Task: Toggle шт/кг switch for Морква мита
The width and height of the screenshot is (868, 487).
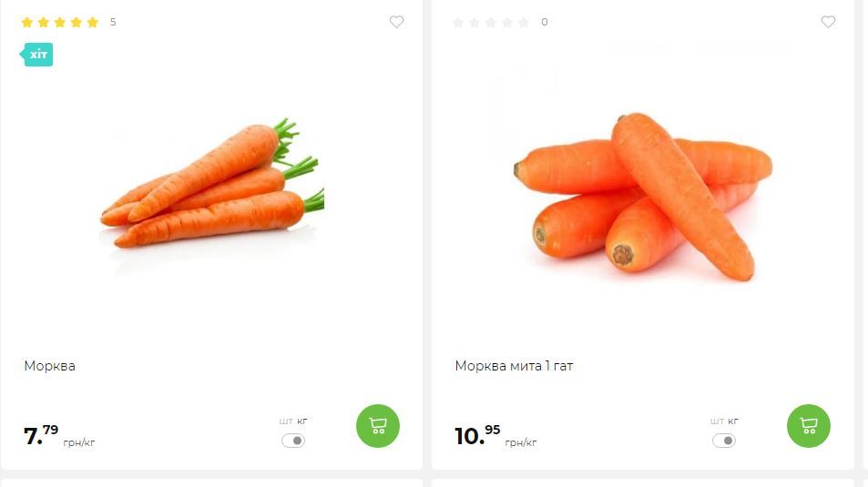Action: click(x=724, y=441)
